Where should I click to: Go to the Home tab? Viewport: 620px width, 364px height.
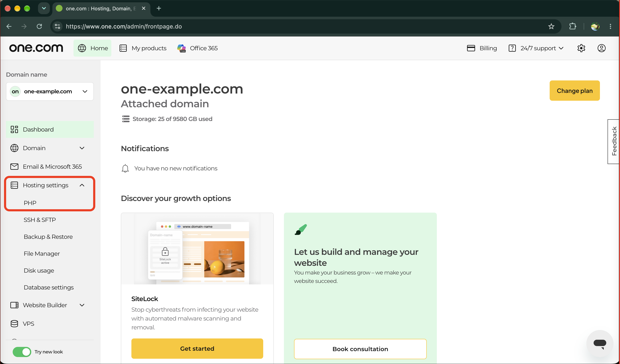click(x=93, y=48)
